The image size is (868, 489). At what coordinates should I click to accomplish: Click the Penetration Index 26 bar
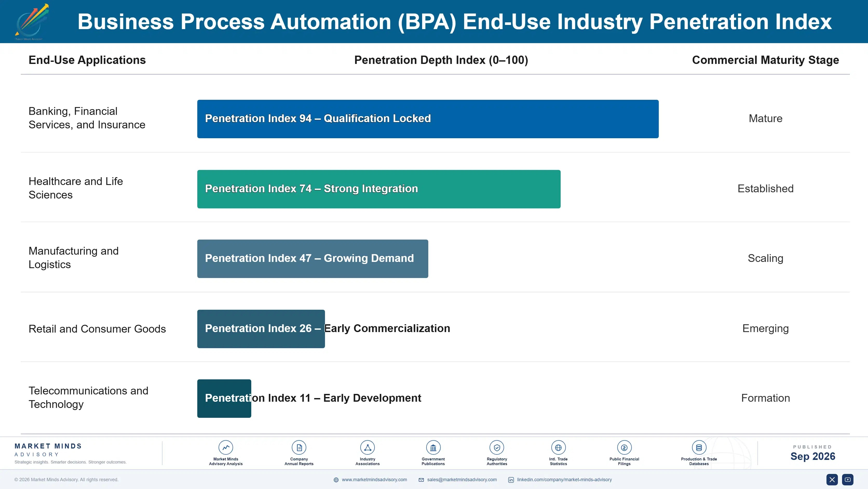point(261,329)
